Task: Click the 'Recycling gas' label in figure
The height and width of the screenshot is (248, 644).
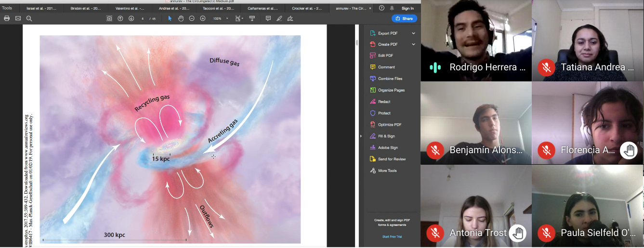Action: tap(152, 103)
